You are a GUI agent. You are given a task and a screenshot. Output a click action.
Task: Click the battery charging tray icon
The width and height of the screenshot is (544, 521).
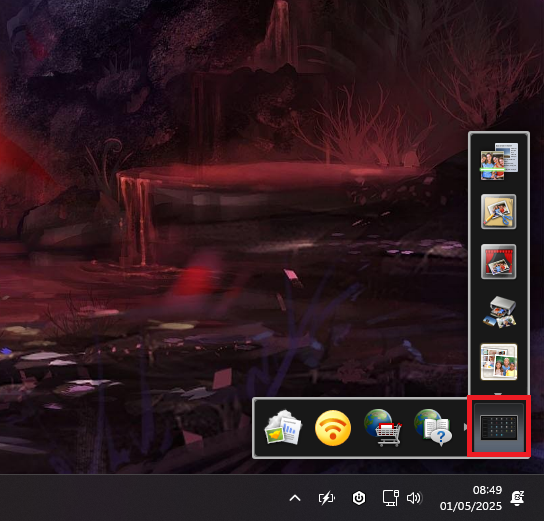pos(326,498)
